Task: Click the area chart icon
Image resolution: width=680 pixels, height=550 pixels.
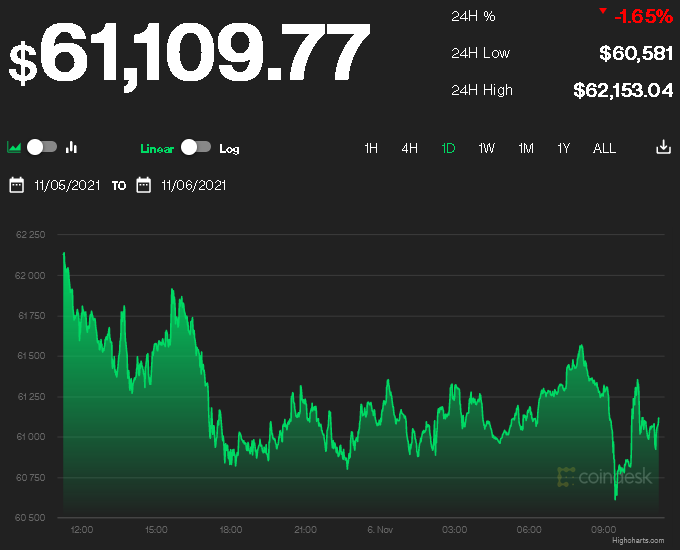Action: [x=14, y=147]
